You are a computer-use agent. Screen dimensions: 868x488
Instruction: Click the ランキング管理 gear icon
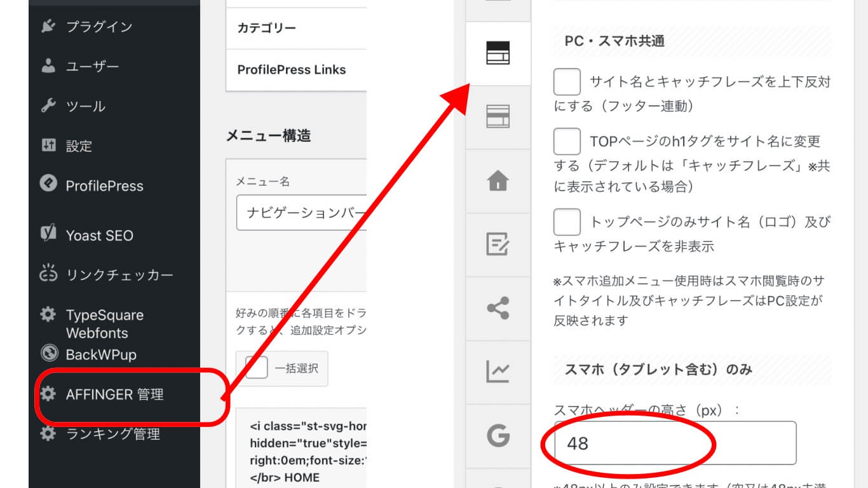pyautogui.click(x=48, y=433)
